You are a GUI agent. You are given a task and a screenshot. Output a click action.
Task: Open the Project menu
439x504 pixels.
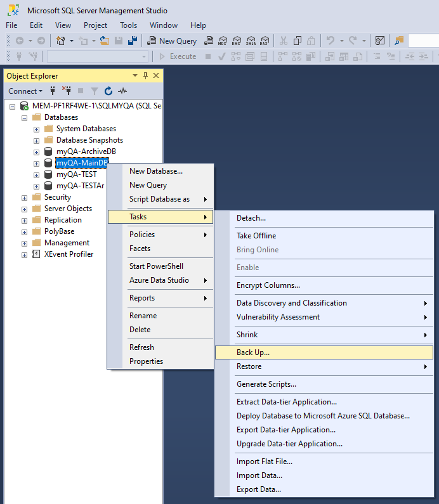pyautogui.click(x=95, y=25)
